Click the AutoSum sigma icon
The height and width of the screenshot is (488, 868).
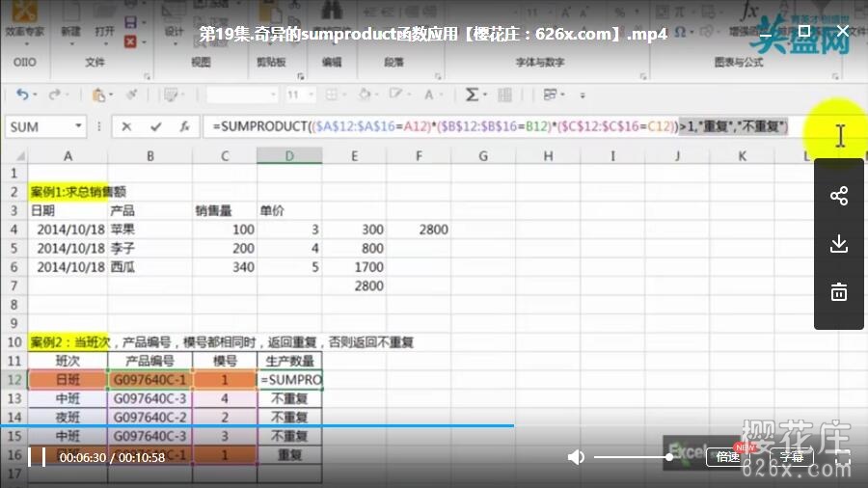tap(471, 95)
